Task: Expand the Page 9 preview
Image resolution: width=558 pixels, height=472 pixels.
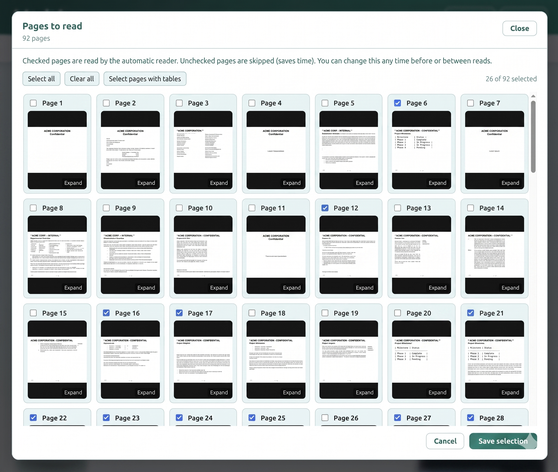Action: [146, 288]
